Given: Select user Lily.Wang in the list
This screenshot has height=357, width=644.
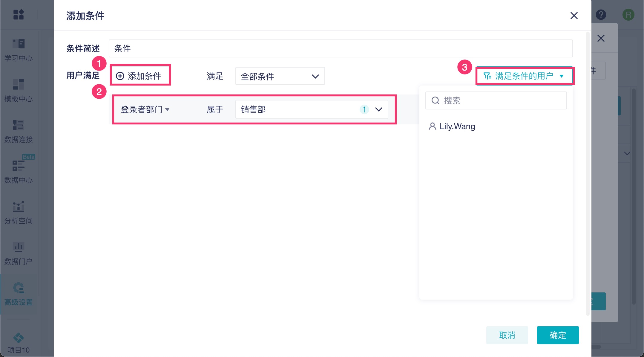Looking at the screenshot, I should [457, 126].
